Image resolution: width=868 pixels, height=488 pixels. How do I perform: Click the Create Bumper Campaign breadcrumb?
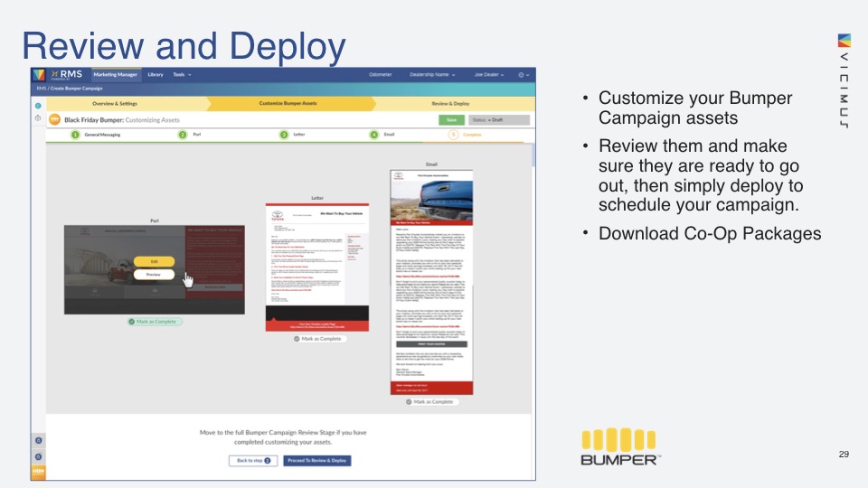[76, 89]
